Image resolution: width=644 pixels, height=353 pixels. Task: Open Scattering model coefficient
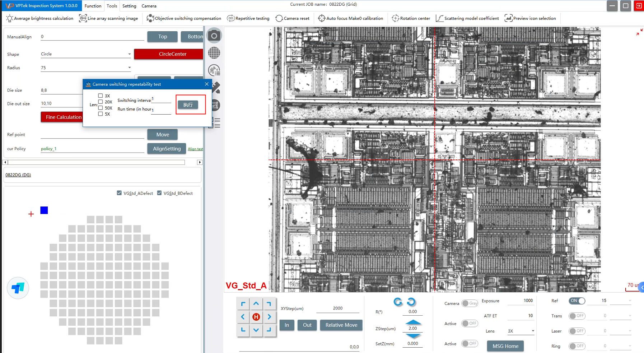point(467,18)
